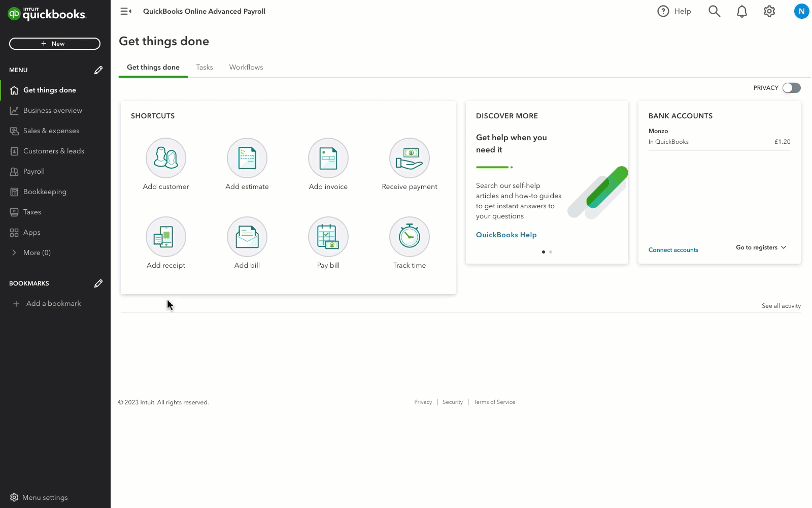Screen dimensions: 812x508
Task: Switch to the Tasks tab
Action: [205, 67]
